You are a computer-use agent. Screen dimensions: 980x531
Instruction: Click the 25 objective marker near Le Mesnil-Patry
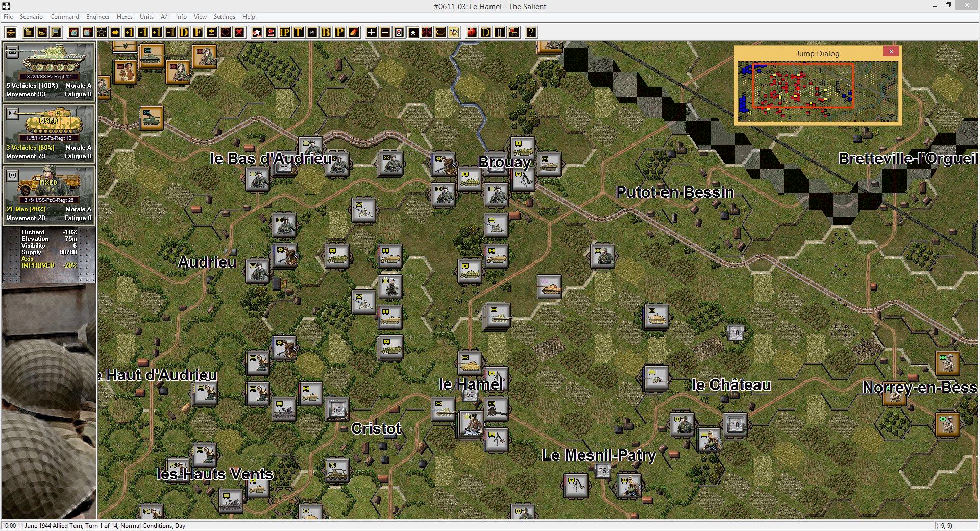[603, 471]
